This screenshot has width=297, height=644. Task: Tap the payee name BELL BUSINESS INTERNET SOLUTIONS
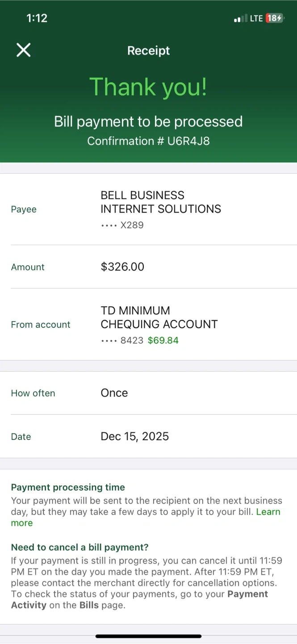point(160,202)
